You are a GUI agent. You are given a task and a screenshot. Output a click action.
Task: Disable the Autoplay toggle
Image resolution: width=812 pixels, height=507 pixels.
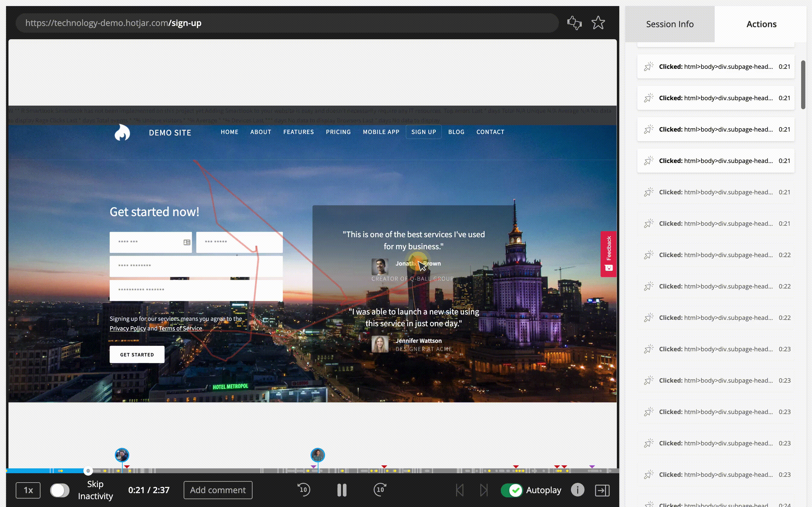pos(511,490)
